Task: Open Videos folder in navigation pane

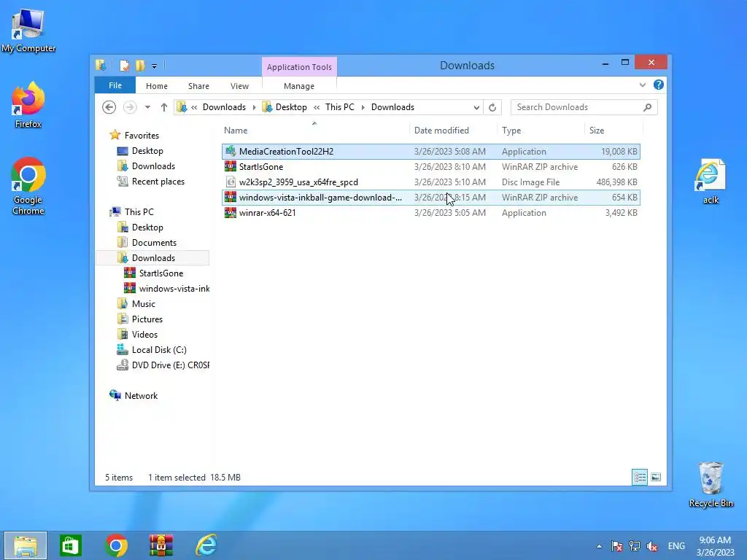Action: (144, 334)
